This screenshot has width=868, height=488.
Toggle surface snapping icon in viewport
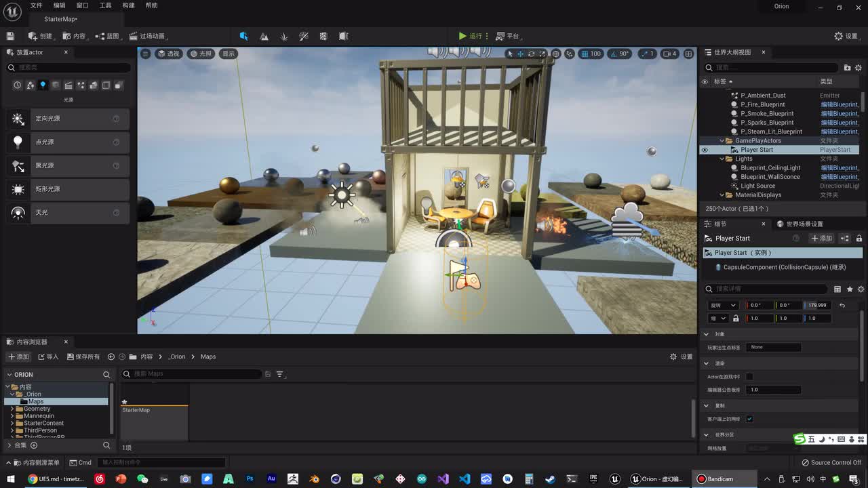tap(570, 54)
